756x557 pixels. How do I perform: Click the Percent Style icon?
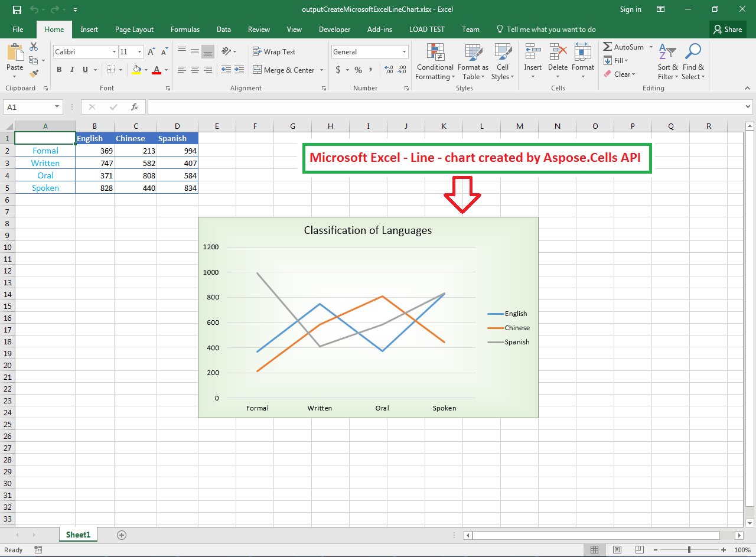[x=358, y=70]
